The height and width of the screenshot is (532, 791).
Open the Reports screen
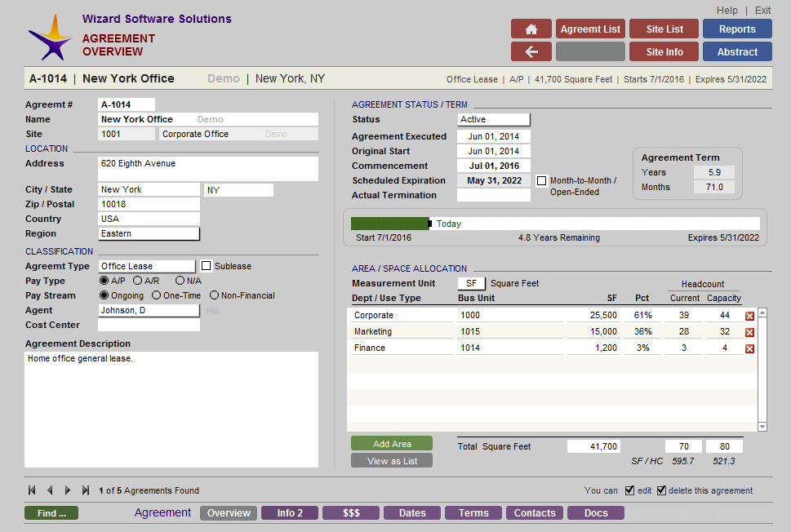click(737, 29)
